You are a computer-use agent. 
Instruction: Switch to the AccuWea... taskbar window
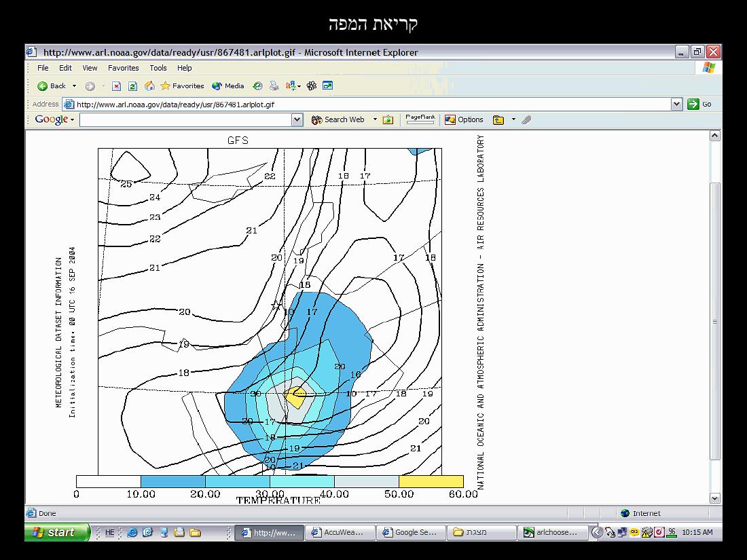pyautogui.click(x=339, y=532)
